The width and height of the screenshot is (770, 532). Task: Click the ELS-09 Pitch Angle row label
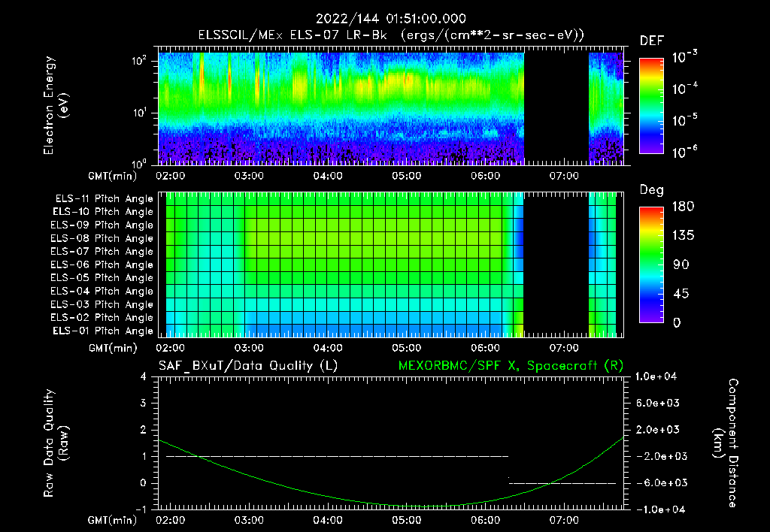pyautogui.click(x=102, y=225)
